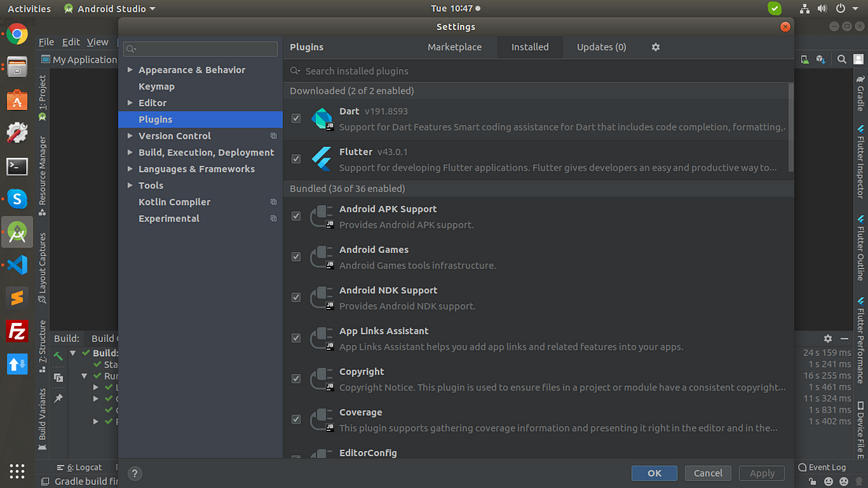Click the Dart plugin icon

pos(322,119)
